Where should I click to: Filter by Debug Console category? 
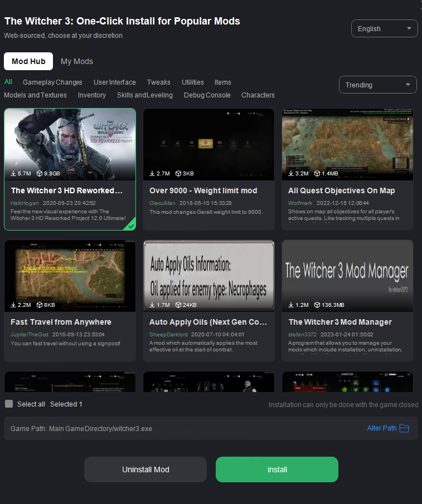pyautogui.click(x=207, y=95)
